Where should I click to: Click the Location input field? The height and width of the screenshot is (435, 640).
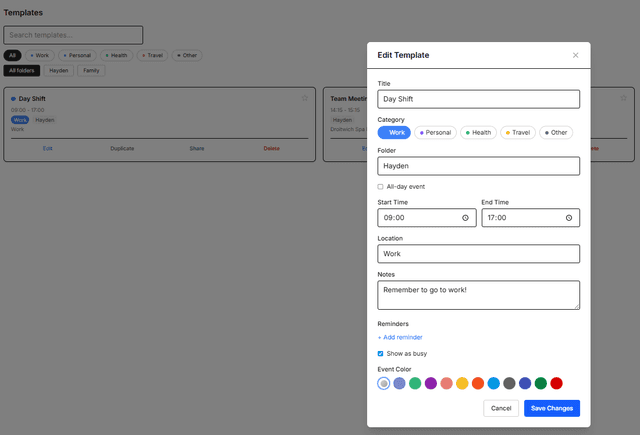click(478, 254)
